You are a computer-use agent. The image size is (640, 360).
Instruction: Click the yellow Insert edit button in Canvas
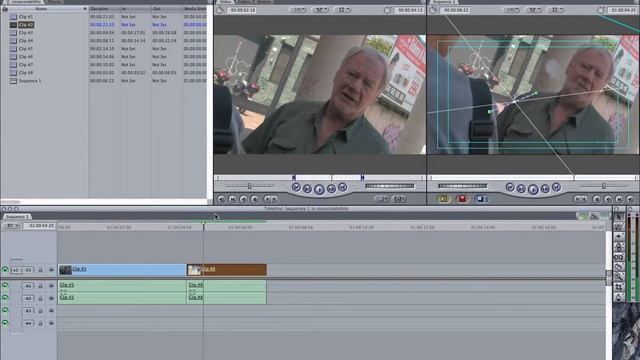tap(444, 199)
